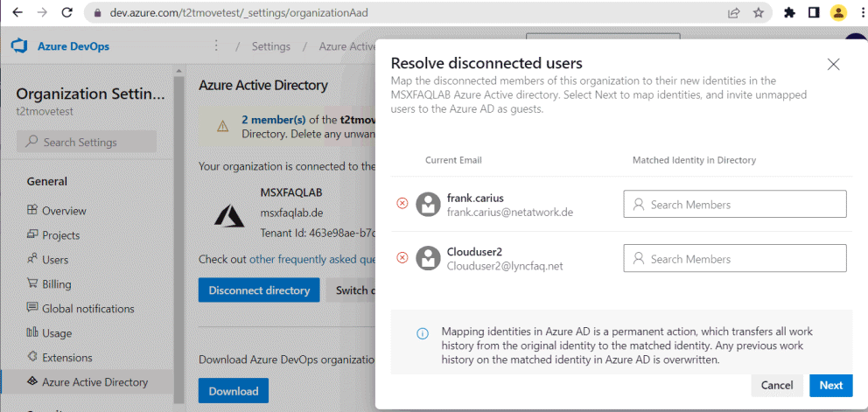This screenshot has width=868, height=412.
Task: Click the browser forward arrow
Action: tap(42, 13)
